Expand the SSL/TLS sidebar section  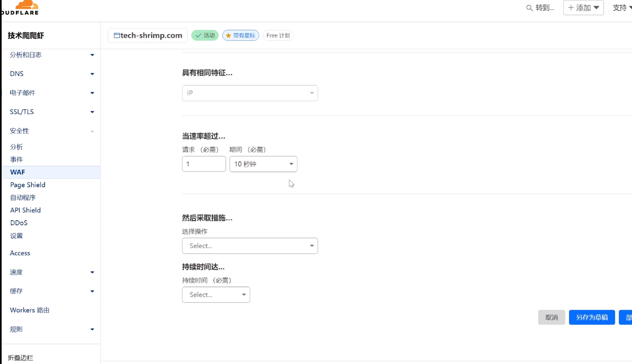[92, 112]
